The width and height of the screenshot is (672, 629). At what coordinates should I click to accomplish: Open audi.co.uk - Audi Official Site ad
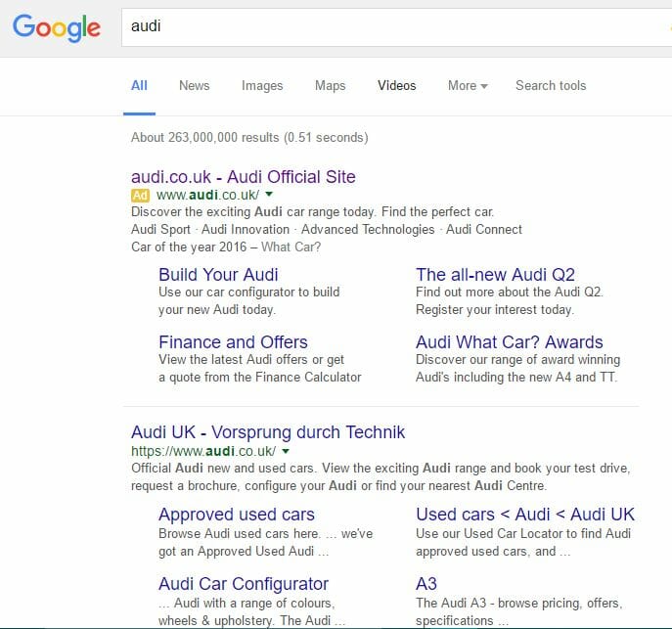tap(244, 176)
